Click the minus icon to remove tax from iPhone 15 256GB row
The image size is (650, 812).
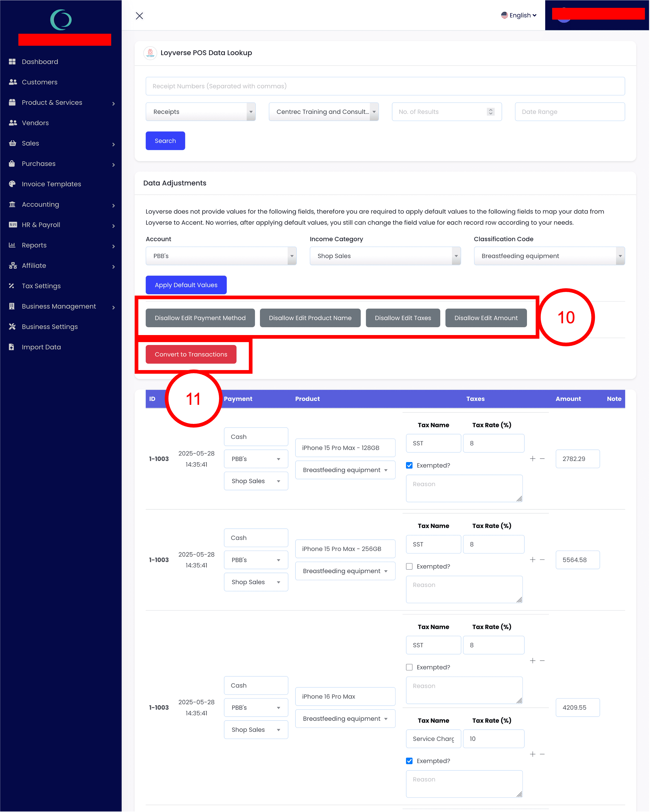click(542, 560)
